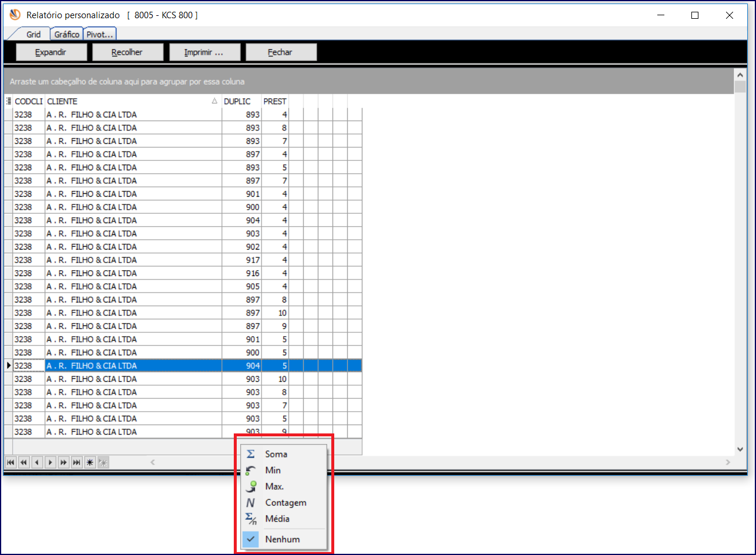Screen dimensions: 756x555
Task: Move to the next record
Action: coord(51,463)
